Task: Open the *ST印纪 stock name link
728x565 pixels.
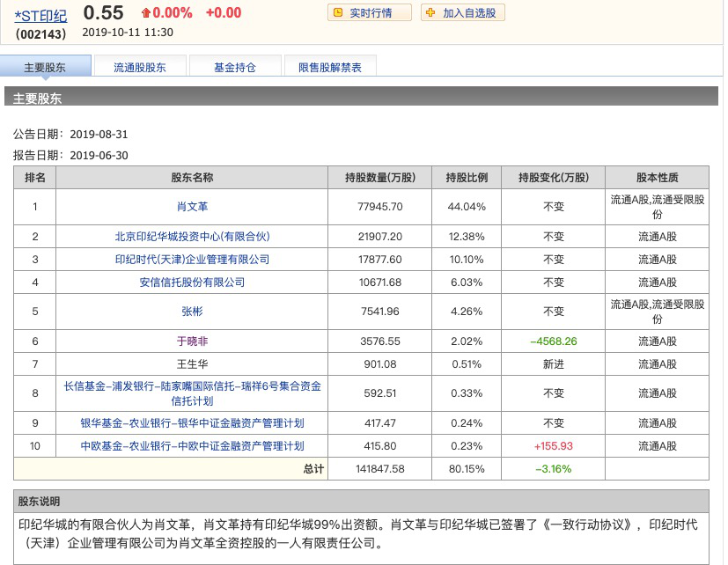Action: (x=40, y=16)
